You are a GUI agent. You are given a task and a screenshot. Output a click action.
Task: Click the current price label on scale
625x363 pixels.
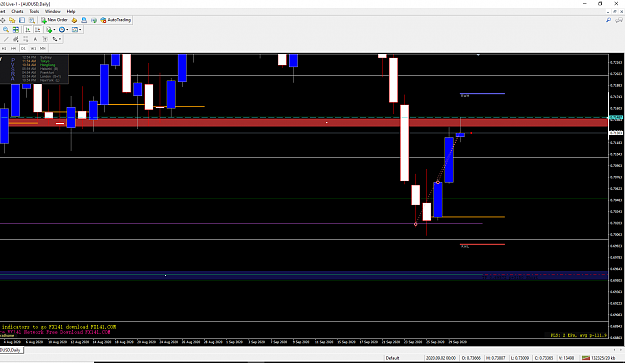[616, 133]
